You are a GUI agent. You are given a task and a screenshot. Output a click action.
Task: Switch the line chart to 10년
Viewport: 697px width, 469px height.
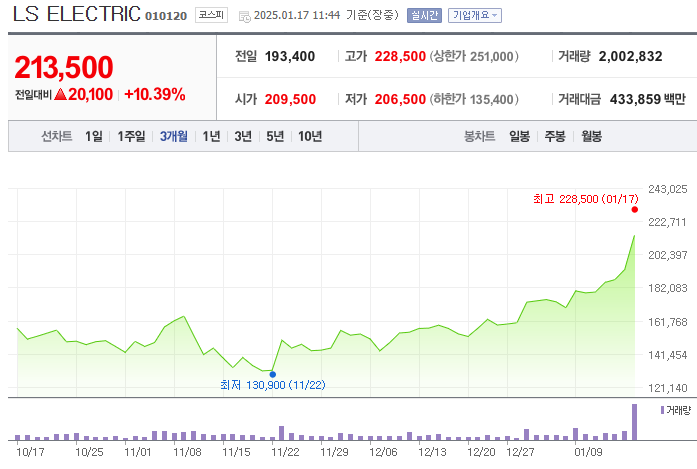(x=310, y=136)
